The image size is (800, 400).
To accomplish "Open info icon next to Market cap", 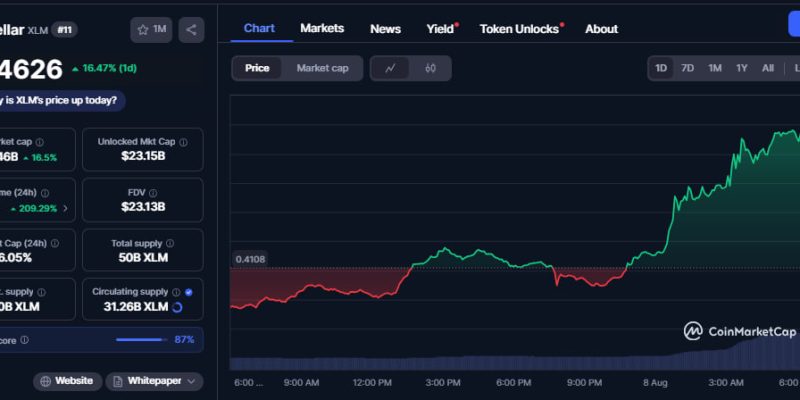I will [39, 142].
